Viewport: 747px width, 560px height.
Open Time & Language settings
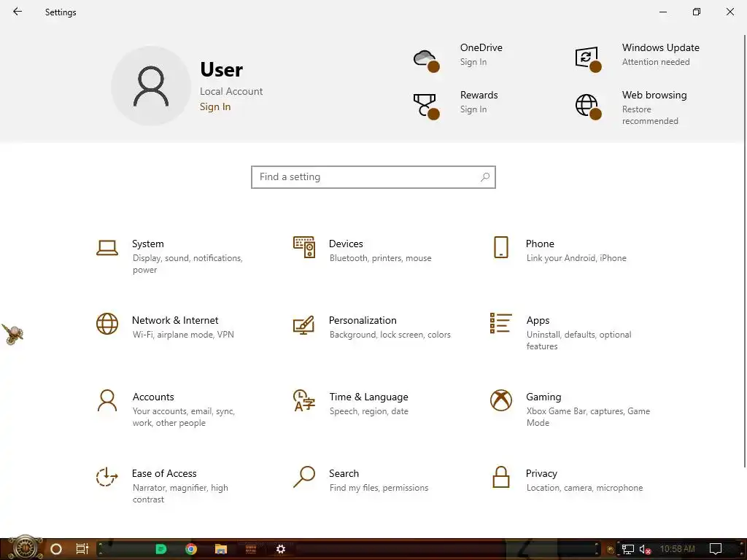click(352, 403)
